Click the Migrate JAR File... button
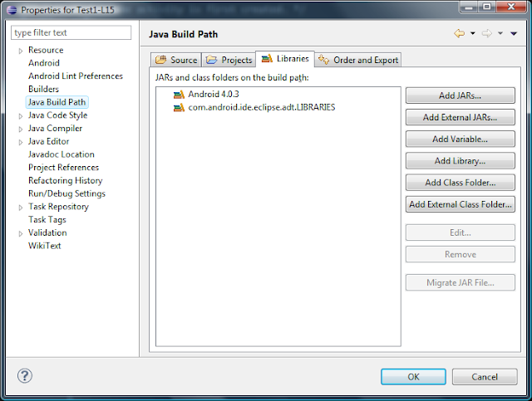Screen dimensions: 532x401 pos(460,282)
